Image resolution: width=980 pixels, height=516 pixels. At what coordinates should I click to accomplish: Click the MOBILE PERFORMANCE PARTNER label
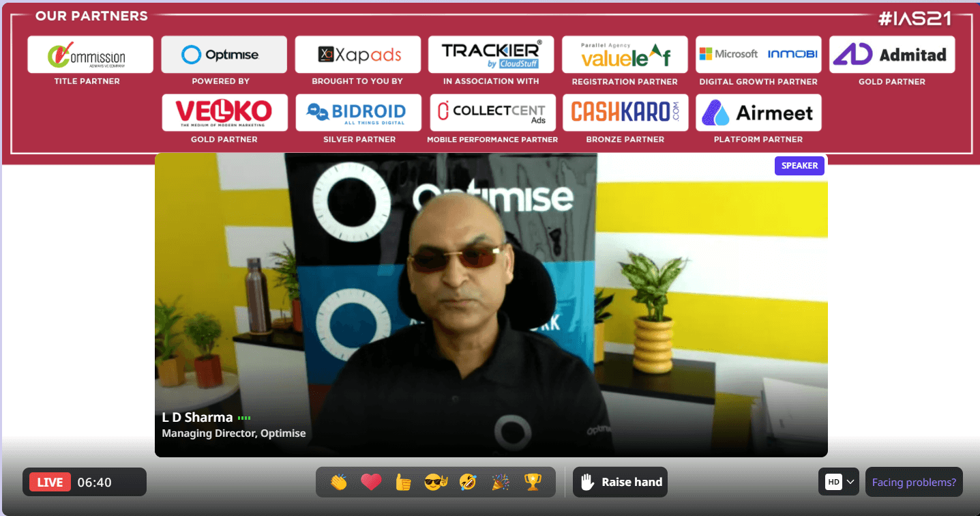[492, 139]
